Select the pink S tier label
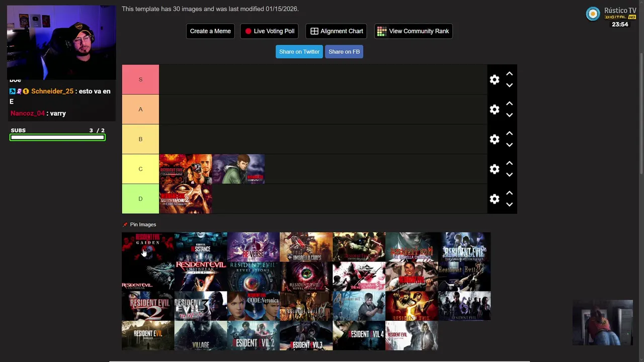 [140, 79]
